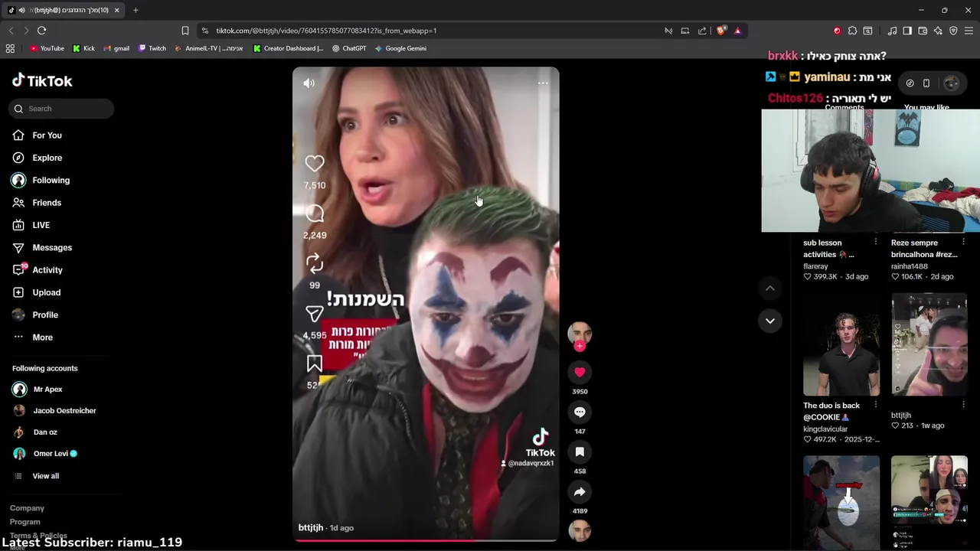
Task: Go to the next video with down chevron
Action: (770, 321)
